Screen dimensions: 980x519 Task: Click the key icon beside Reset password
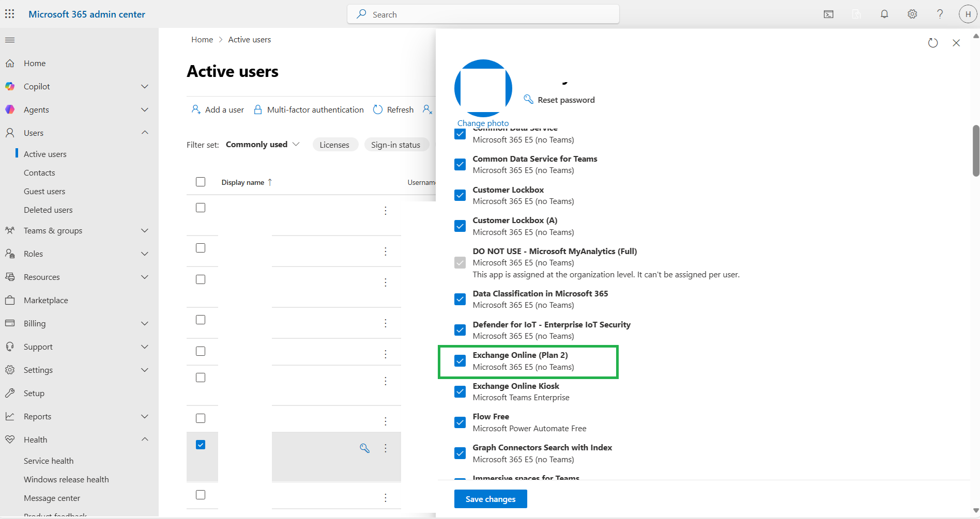528,99
